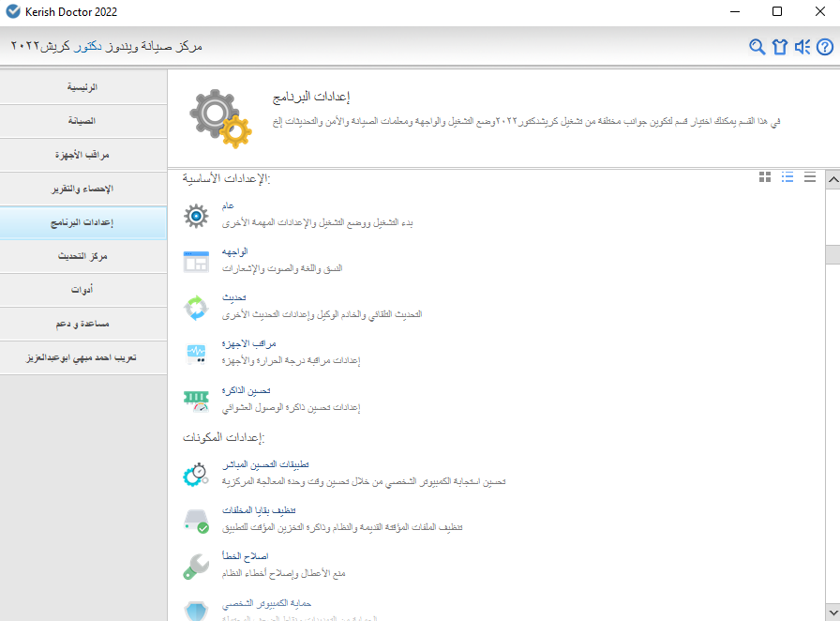Open مراقب الأجهزة in the sidebar

click(x=83, y=155)
